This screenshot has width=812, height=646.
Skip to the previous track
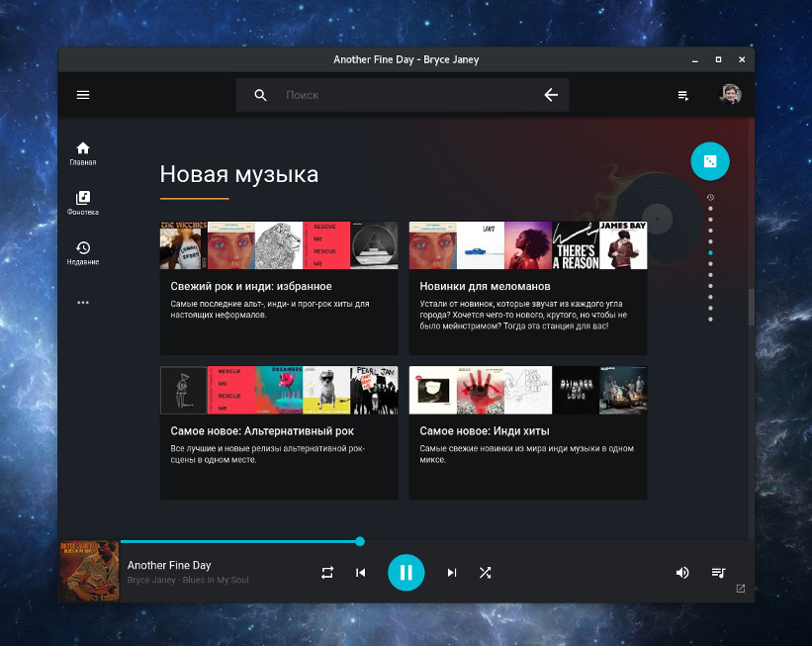coord(361,573)
